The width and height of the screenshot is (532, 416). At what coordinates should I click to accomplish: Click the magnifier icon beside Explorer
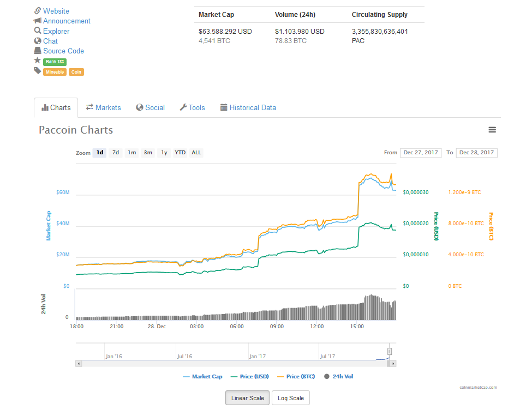(x=38, y=31)
